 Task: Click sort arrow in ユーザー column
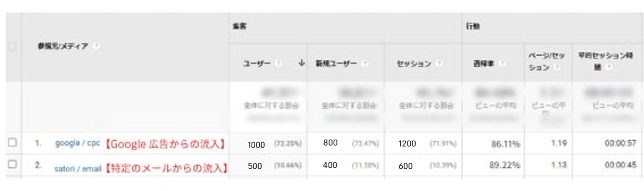tap(301, 63)
